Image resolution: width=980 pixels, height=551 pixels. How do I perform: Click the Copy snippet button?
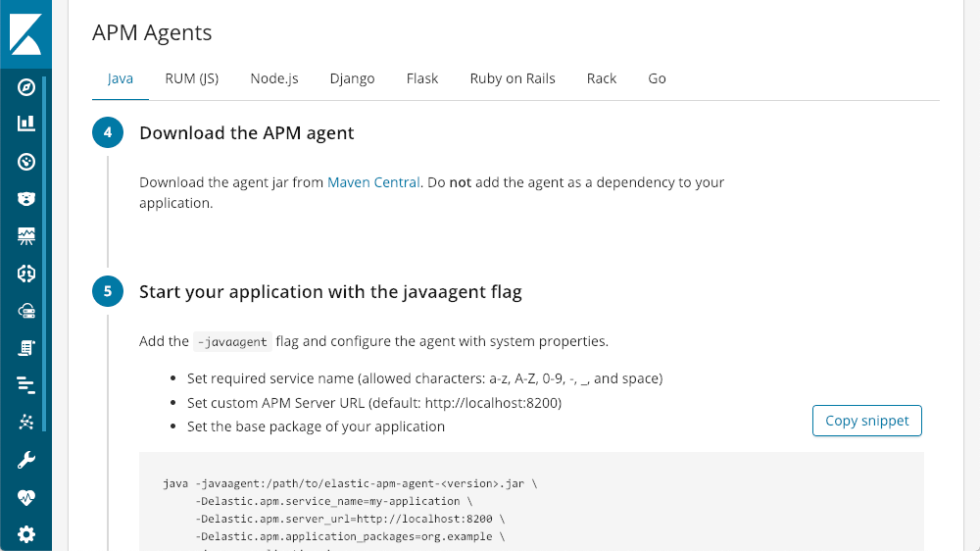pyautogui.click(x=867, y=421)
